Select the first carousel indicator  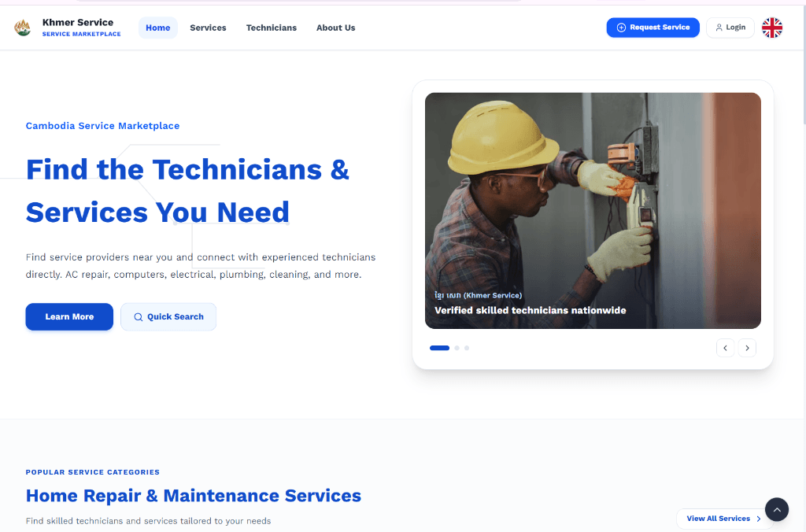coord(439,348)
